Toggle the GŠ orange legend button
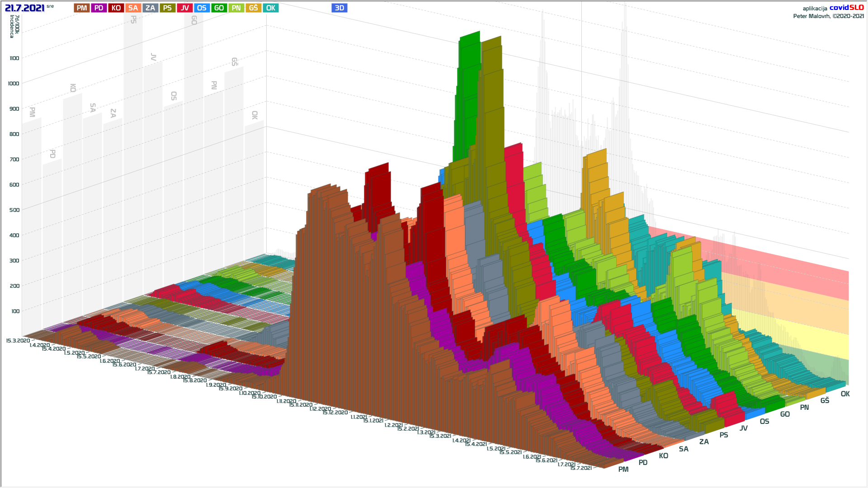 point(254,8)
